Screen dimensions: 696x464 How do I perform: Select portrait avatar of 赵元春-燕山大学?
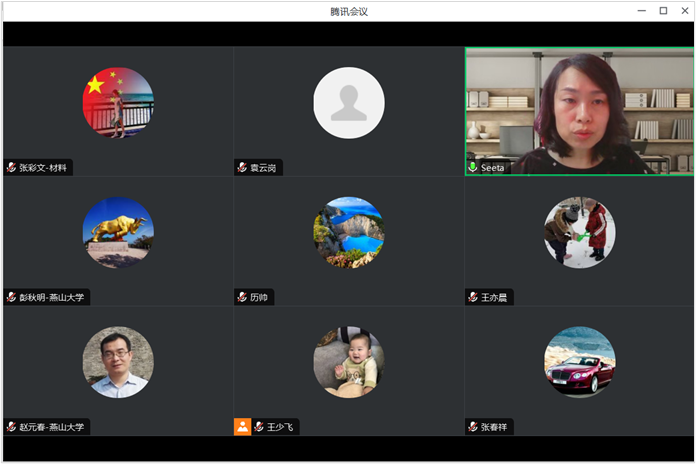118,362
